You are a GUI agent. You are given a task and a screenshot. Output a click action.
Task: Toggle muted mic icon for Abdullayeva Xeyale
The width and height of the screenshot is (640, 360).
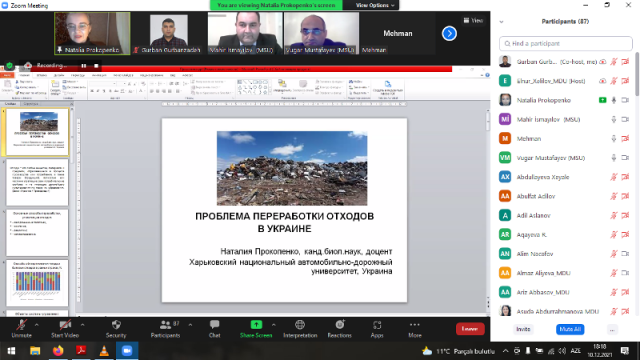pyautogui.click(x=614, y=177)
